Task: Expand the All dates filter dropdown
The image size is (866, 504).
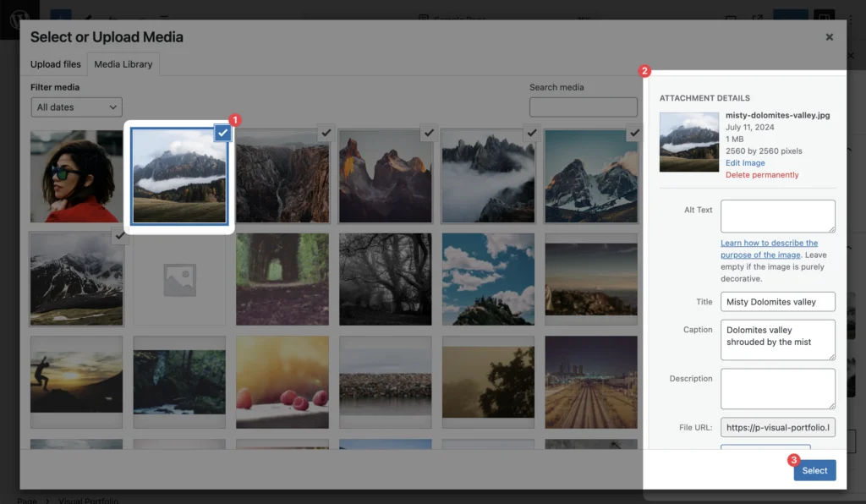Action: 76,107
